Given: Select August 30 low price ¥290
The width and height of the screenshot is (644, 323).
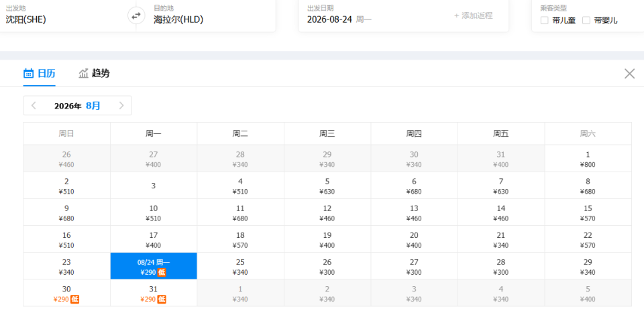Looking at the screenshot, I should 66,293.
